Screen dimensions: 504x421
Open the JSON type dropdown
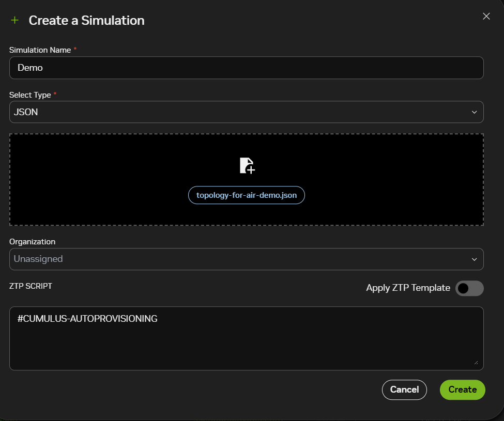click(x=246, y=112)
